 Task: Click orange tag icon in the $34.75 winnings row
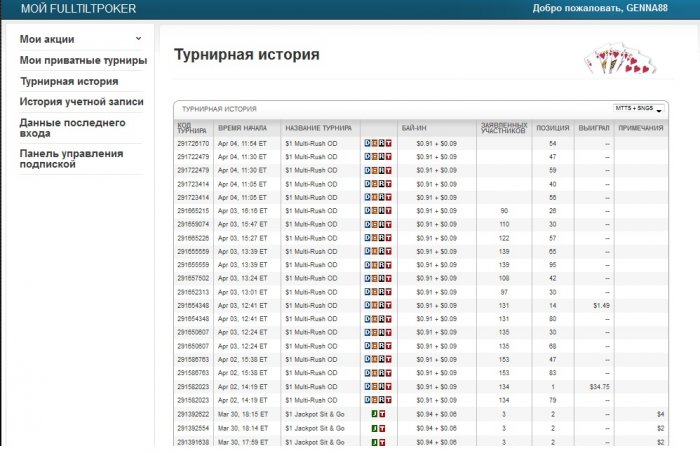click(375, 387)
